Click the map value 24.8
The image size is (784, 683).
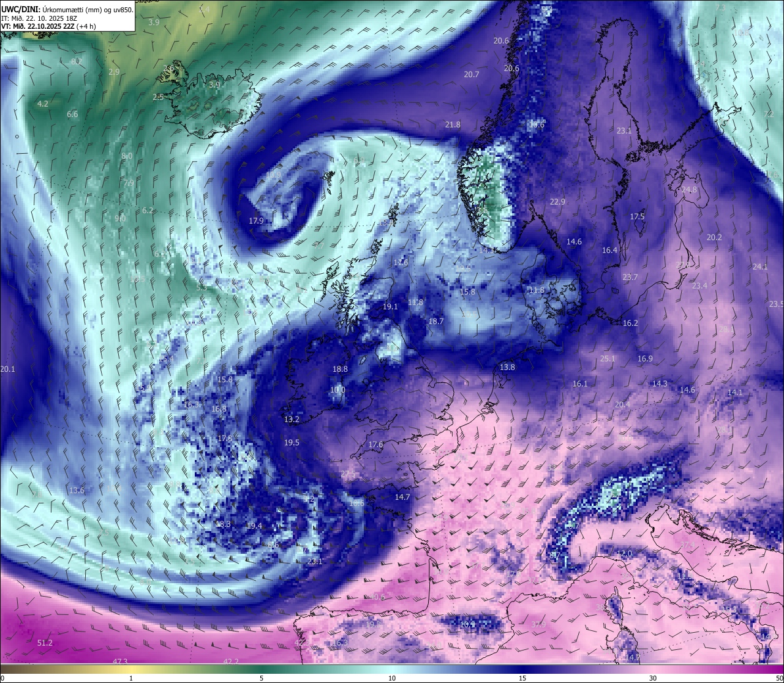[x=689, y=190]
